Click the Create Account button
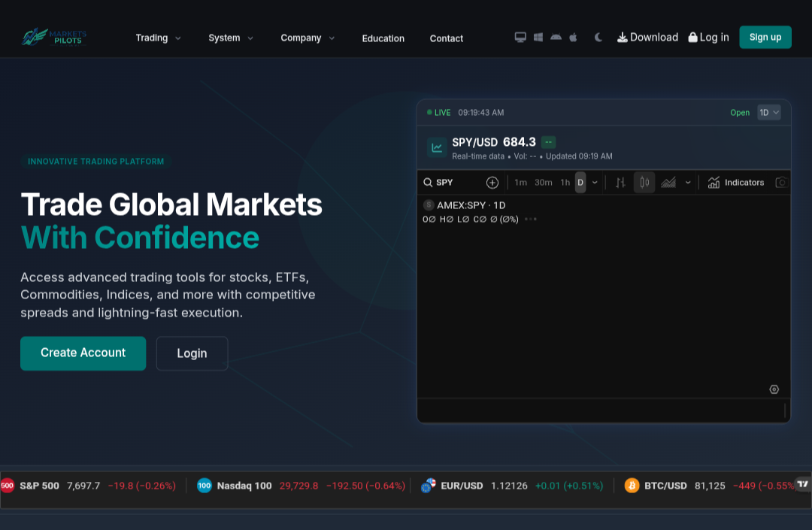 [83, 353]
